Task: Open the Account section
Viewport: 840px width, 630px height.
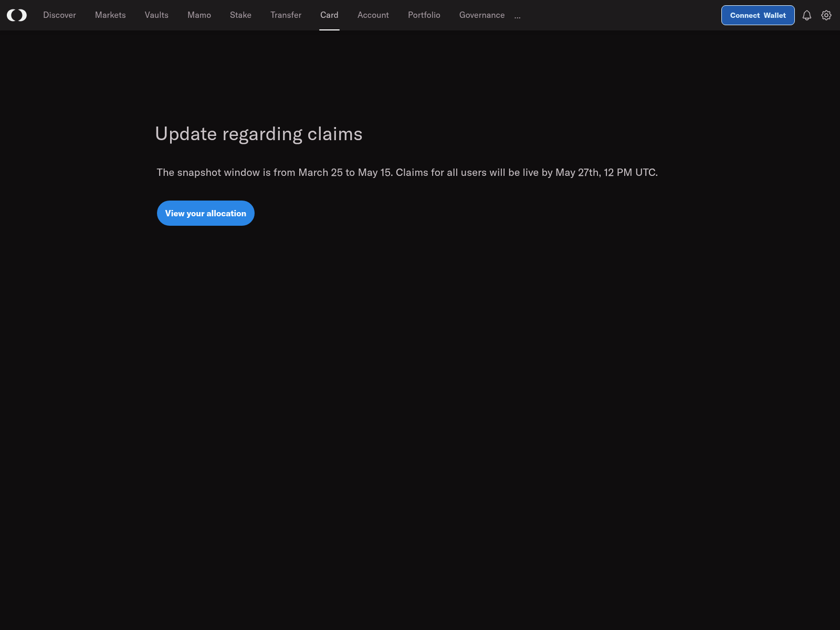Action: tap(373, 15)
